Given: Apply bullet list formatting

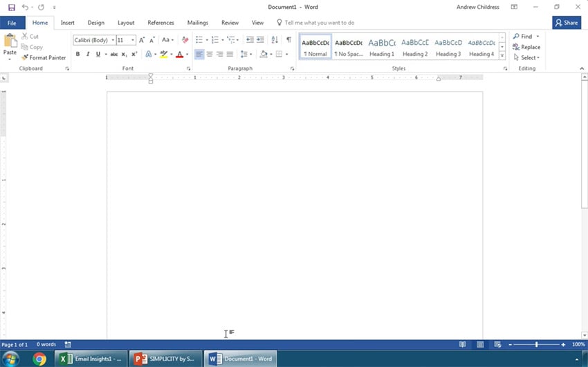Looking at the screenshot, I should [199, 40].
